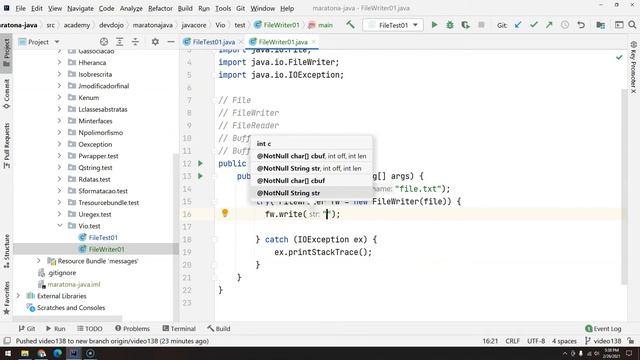Hide the Project panel with minus icon
This screenshot has height=360, width=640.
tap(171, 42)
